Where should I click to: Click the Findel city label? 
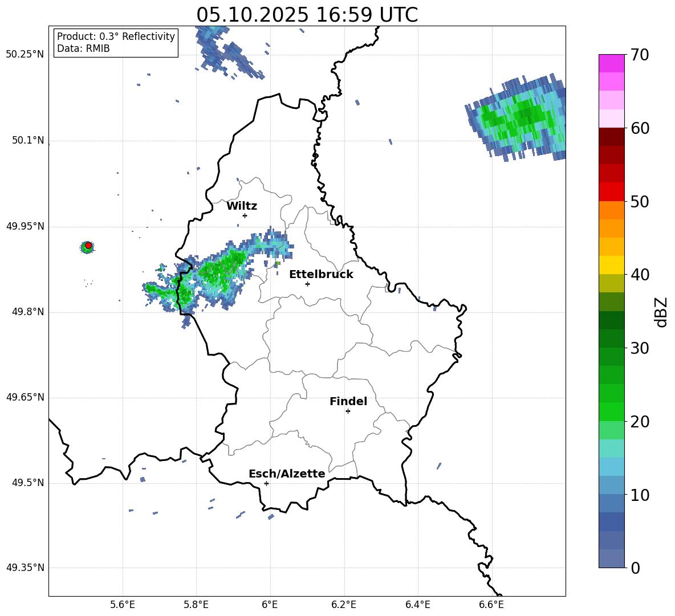point(348,401)
